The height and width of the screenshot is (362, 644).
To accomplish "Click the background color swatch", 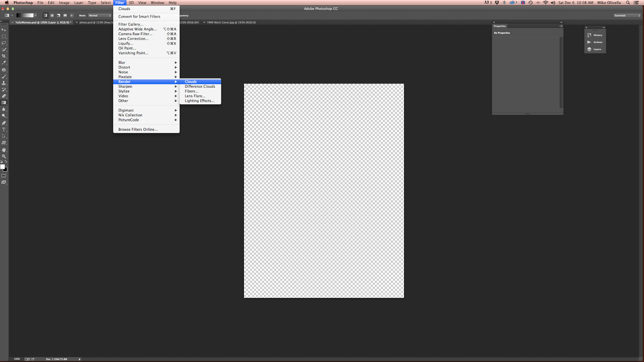I will pyautogui.click(x=6, y=170).
